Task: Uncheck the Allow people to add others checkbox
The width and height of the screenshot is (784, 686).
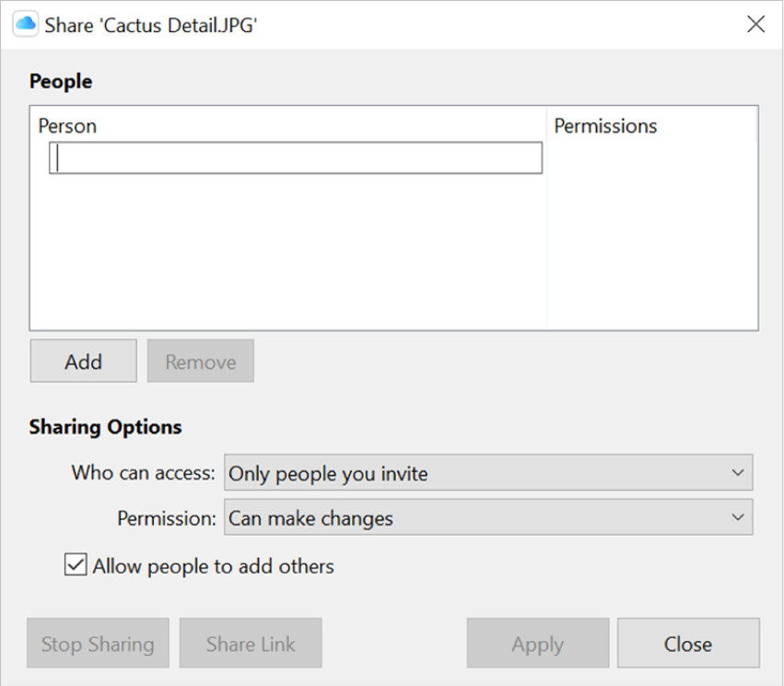Action: (x=76, y=565)
